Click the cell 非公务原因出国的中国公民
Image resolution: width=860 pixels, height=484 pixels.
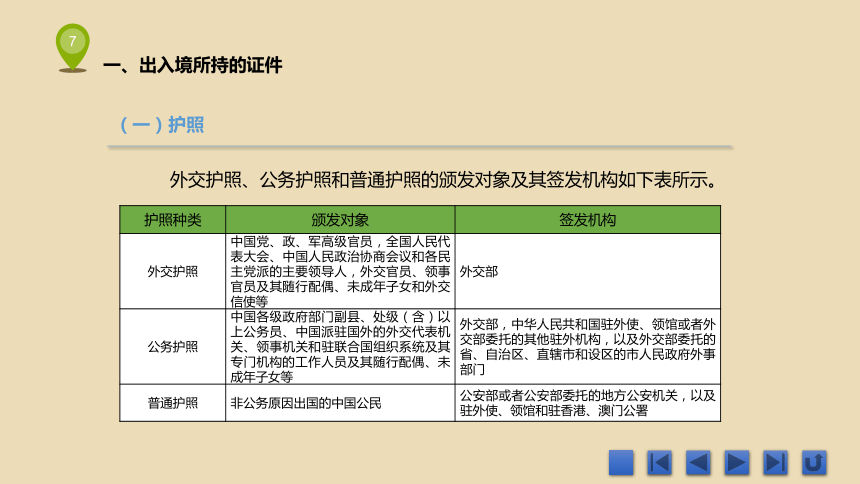(340, 403)
